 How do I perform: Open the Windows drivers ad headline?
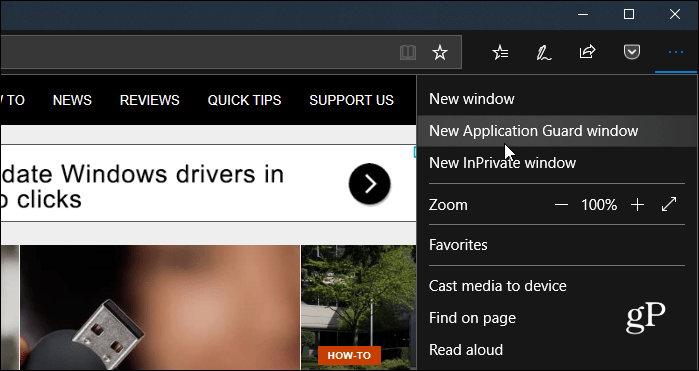tap(142, 186)
